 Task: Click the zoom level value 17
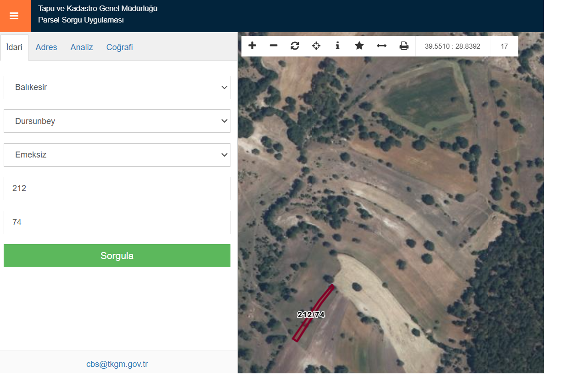(504, 46)
